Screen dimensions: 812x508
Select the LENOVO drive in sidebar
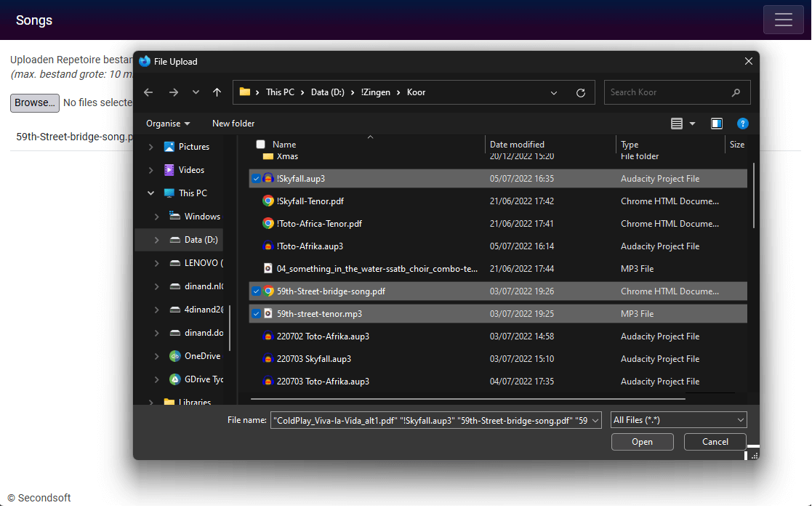pyautogui.click(x=204, y=263)
